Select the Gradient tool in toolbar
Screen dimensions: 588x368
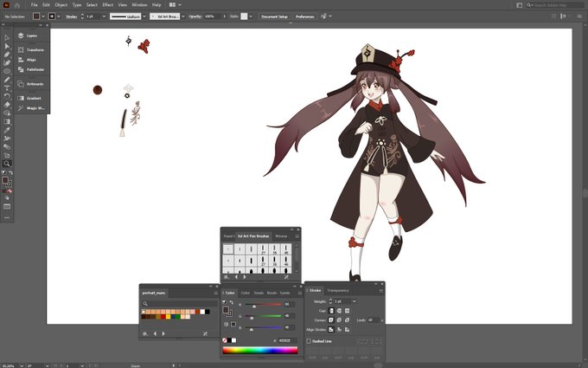pos(7,121)
